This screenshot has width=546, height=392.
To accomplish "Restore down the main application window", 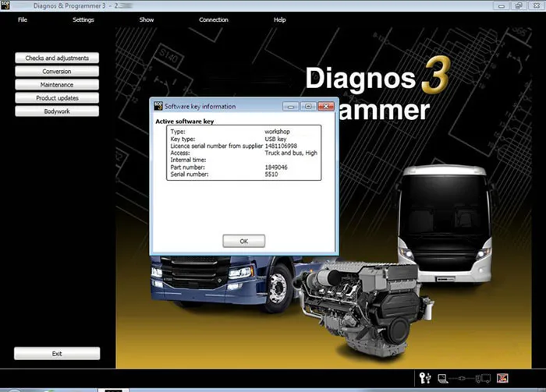I will click(519, 5).
